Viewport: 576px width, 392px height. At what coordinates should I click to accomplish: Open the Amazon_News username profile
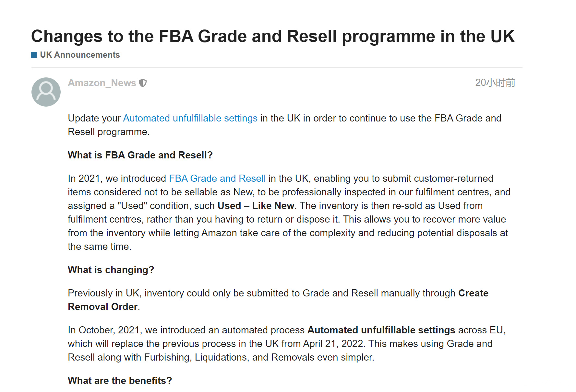[x=102, y=83]
